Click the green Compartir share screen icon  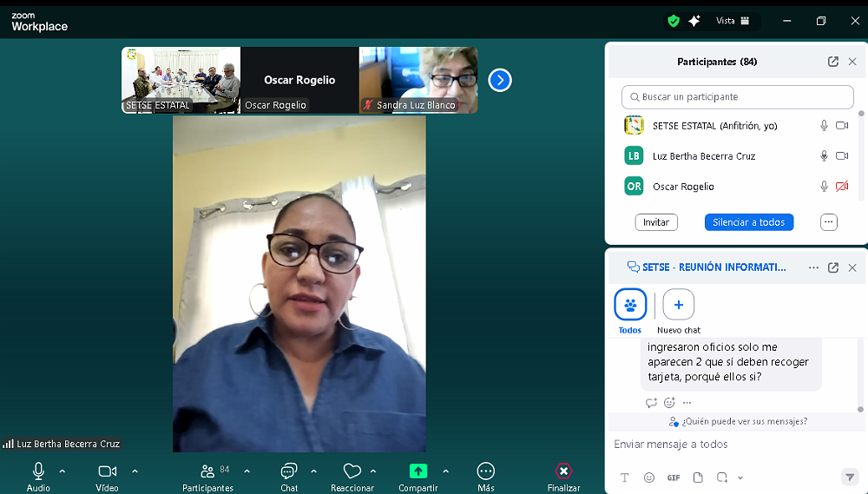click(418, 471)
